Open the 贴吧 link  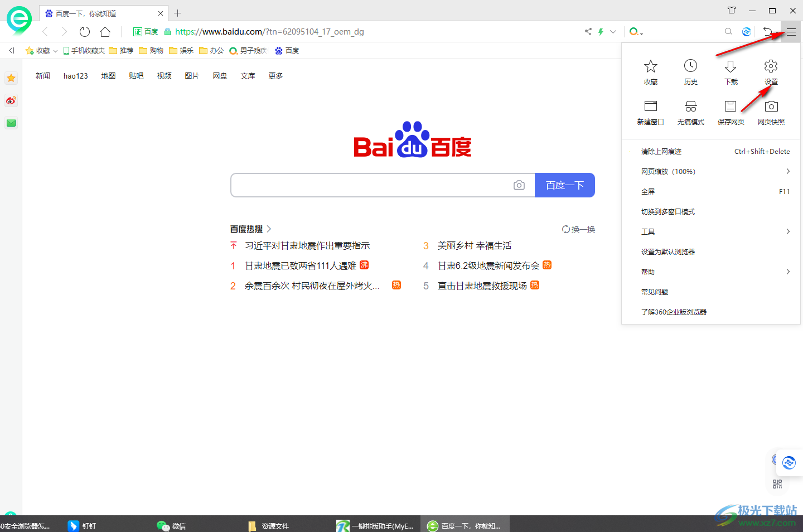(x=136, y=76)
